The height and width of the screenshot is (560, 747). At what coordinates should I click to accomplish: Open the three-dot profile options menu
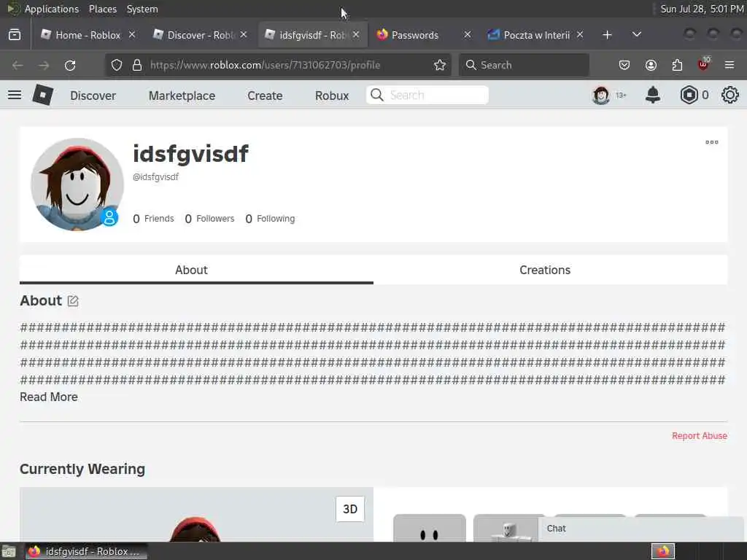712,142
